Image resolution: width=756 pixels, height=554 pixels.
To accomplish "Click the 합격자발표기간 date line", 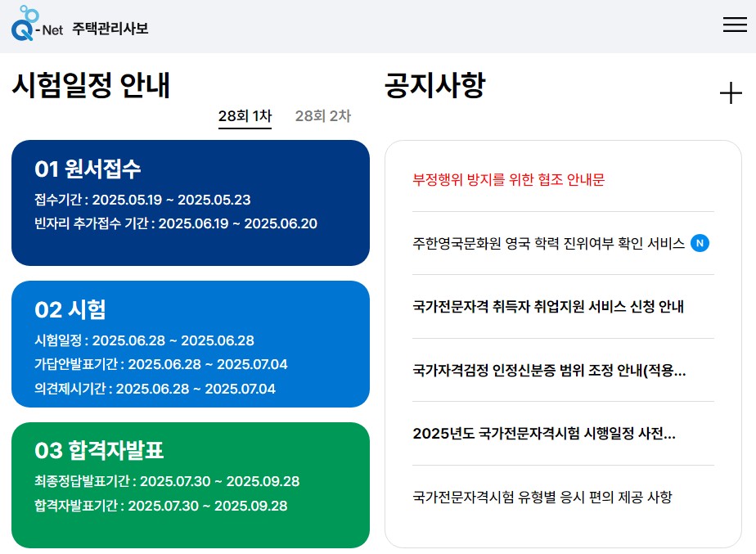I will [160, 506].
